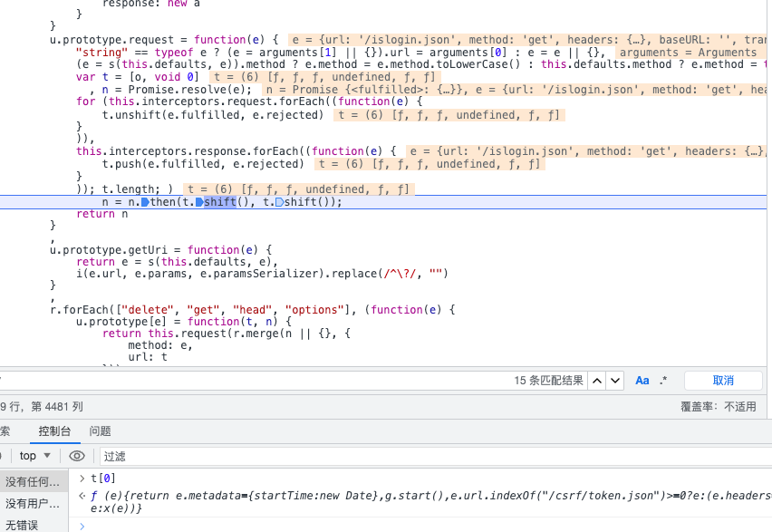Select 没有任何 messages sidebar item
Image resolution: width=772 pixels, height=532 pixels.
(x=33, y=481)
